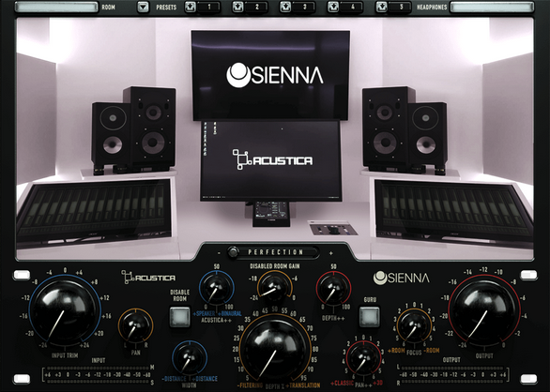Click the ROOM label
The height and width of the screenshot is (392, 550).
[x=108, y=7]
